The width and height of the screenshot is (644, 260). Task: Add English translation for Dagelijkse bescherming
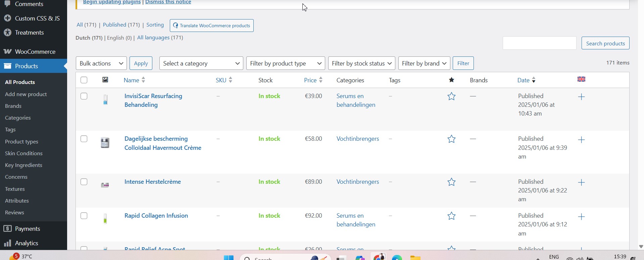coord(582,140)
